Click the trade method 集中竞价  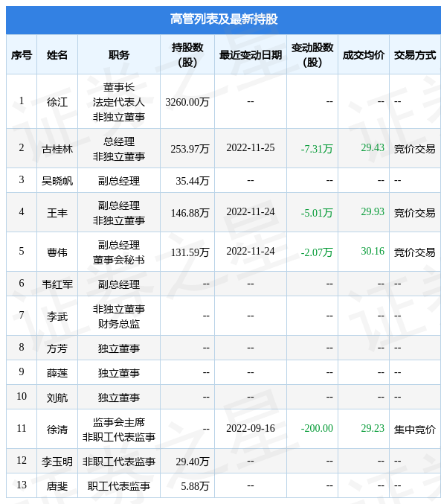click(x=415, y=430)
